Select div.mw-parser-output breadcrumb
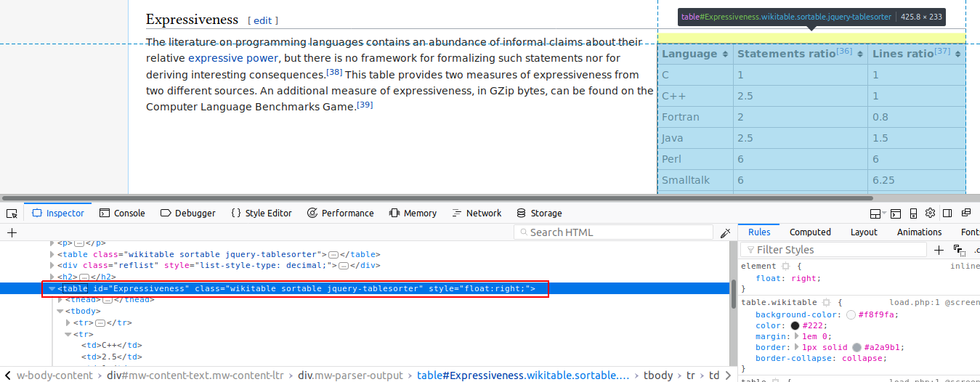980x382 pixels. (x=350, y=375)
